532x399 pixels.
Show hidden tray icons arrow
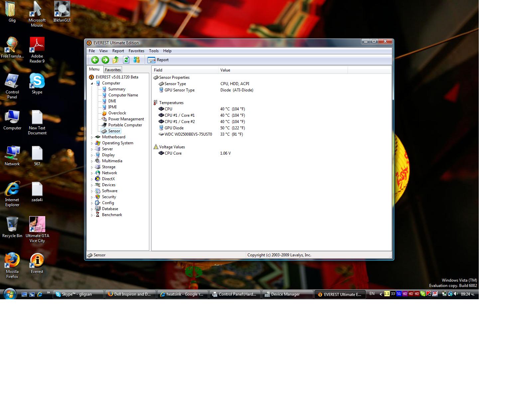pos(381,294)
